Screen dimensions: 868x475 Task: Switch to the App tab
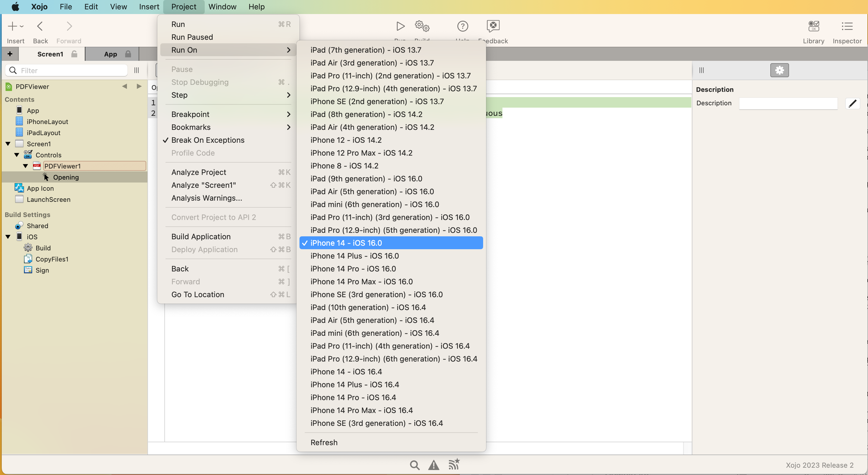click(111, 54)
